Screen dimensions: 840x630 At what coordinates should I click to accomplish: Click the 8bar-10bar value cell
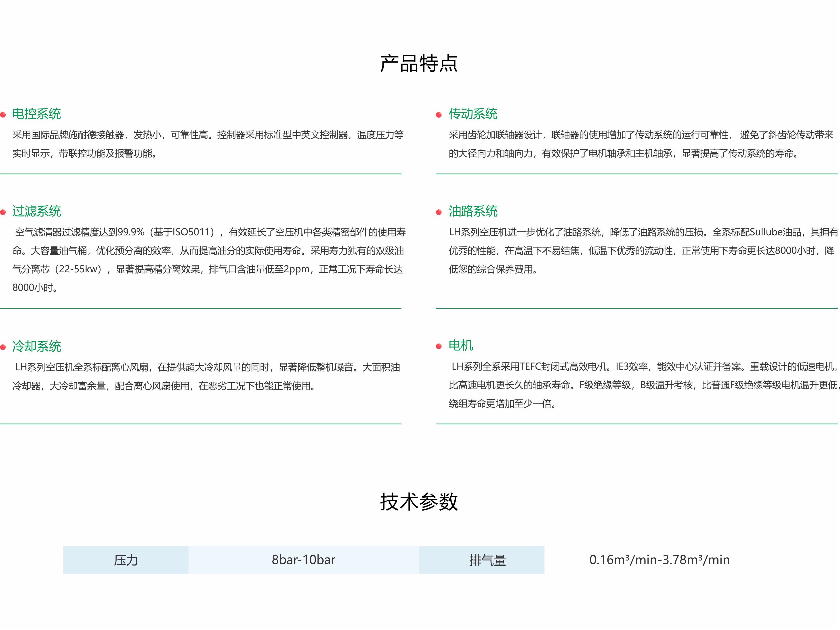point(303,560)
